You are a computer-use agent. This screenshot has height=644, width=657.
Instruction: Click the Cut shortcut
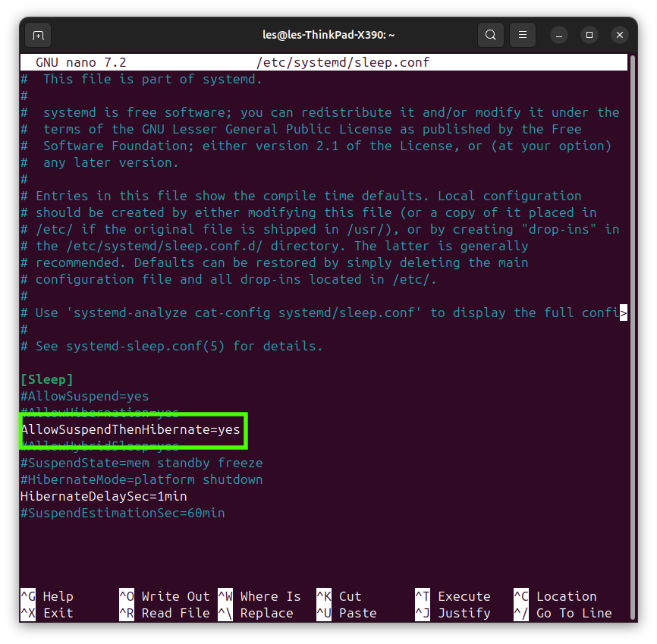click(349, 596)
